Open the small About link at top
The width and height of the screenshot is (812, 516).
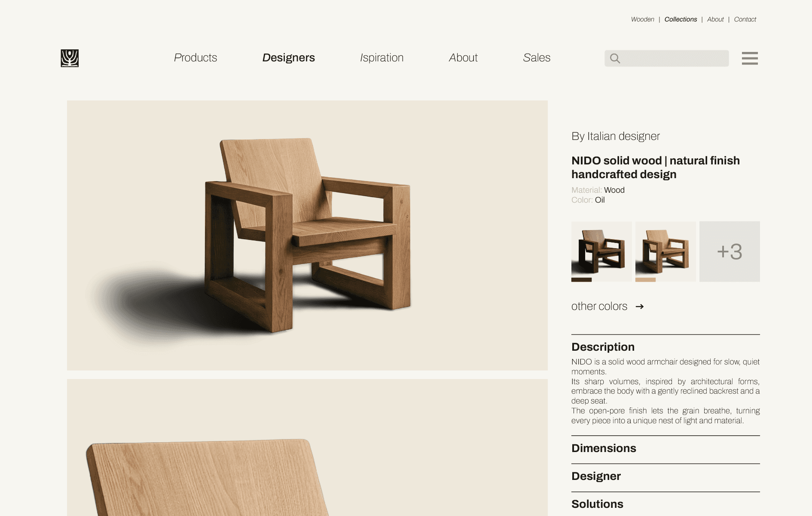pyautogui.click(x=715, y=19)
